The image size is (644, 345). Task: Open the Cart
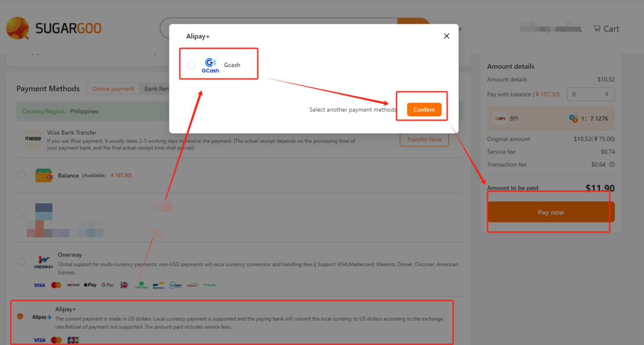pyautogui.click(x=606, y=29)
